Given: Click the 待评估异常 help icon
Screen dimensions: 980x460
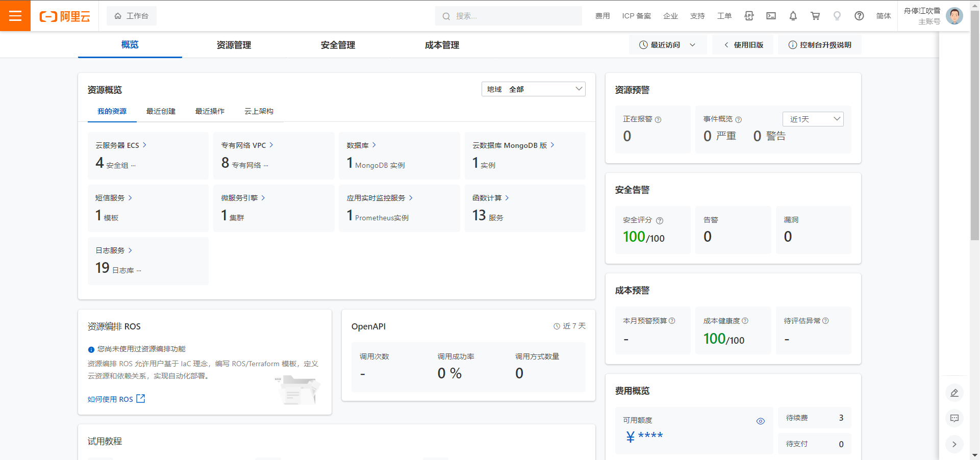Looking at the screenshot, I should tap(825, 321).
